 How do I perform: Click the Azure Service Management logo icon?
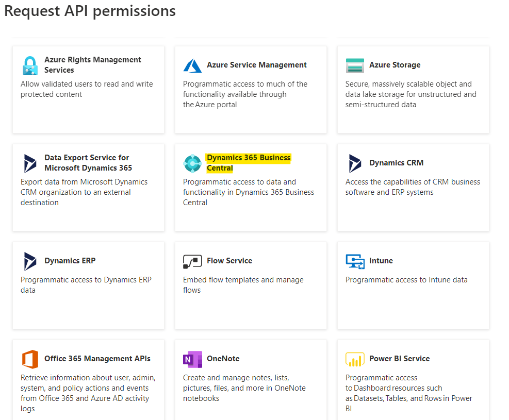click(x=192, y=65)
